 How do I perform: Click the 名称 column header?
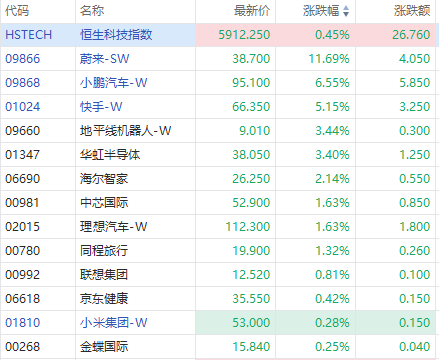tap(92, 11)
